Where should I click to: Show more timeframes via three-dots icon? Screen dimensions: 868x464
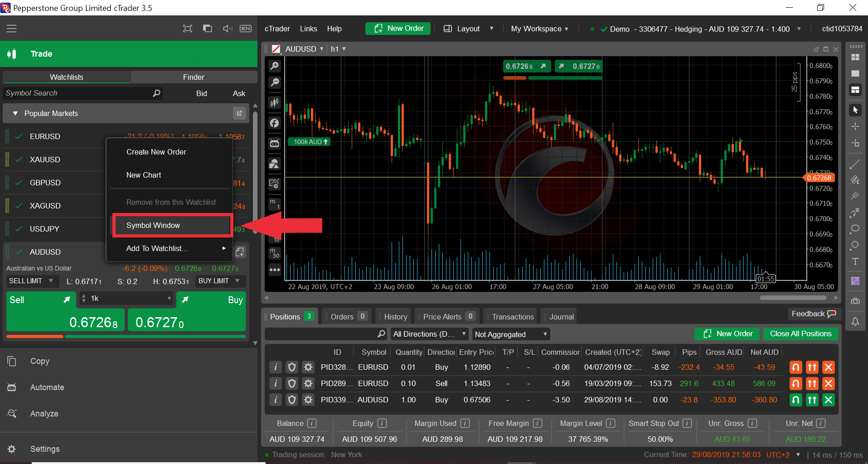click(x=274, y=270)
